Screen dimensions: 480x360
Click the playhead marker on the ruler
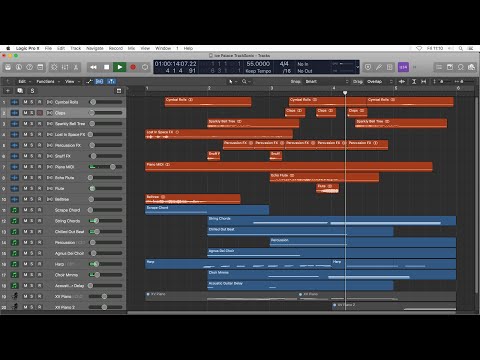345,92
